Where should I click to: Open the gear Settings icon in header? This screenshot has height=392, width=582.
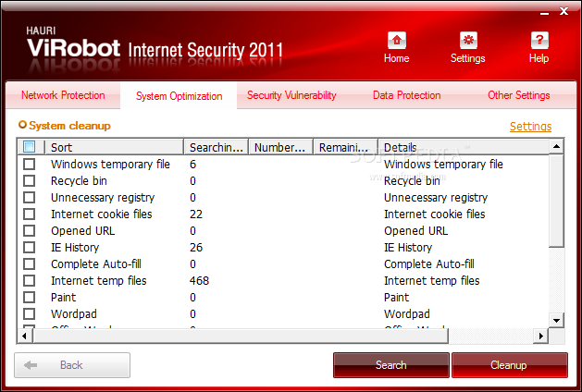pyautogui.click(x=468, y=40)
